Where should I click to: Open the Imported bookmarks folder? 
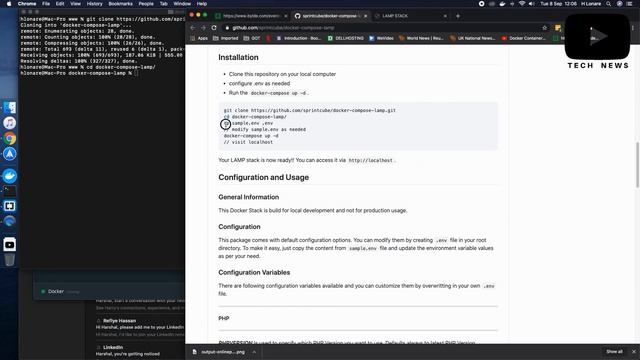pos(225,38)
